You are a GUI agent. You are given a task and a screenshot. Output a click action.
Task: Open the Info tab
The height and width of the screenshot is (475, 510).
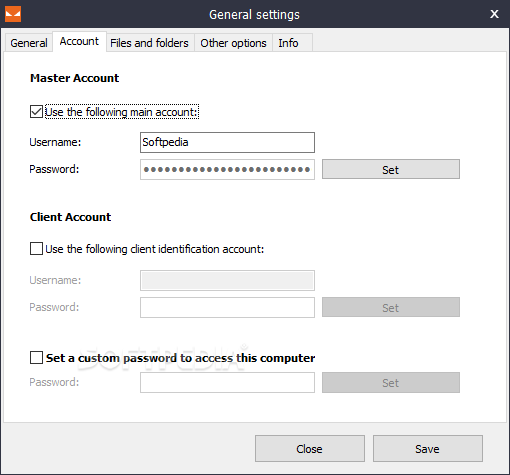(x=288, y=43)
